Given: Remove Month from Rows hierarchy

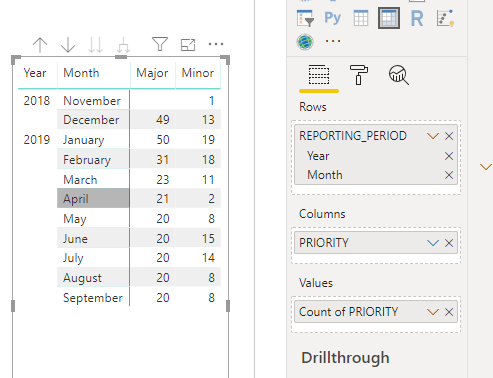Looking at the screenshot, I should point(449,175).
